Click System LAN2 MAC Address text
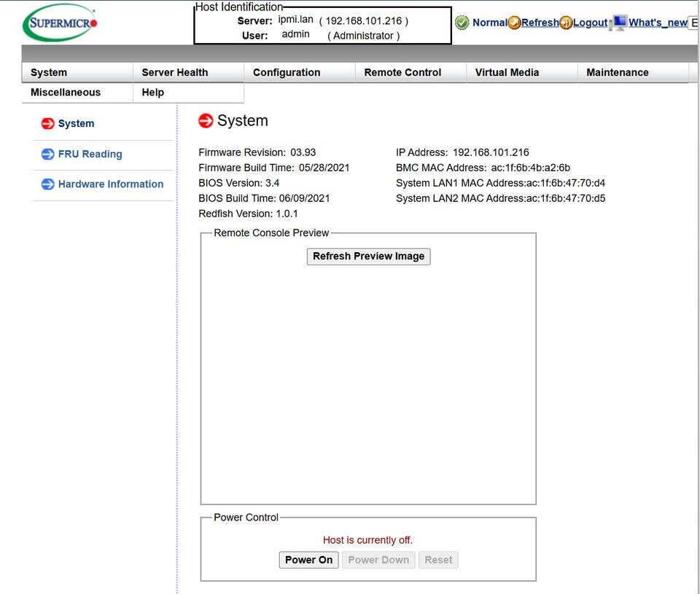Viewport: 700px width, 594px height. [x=500, y=198]
